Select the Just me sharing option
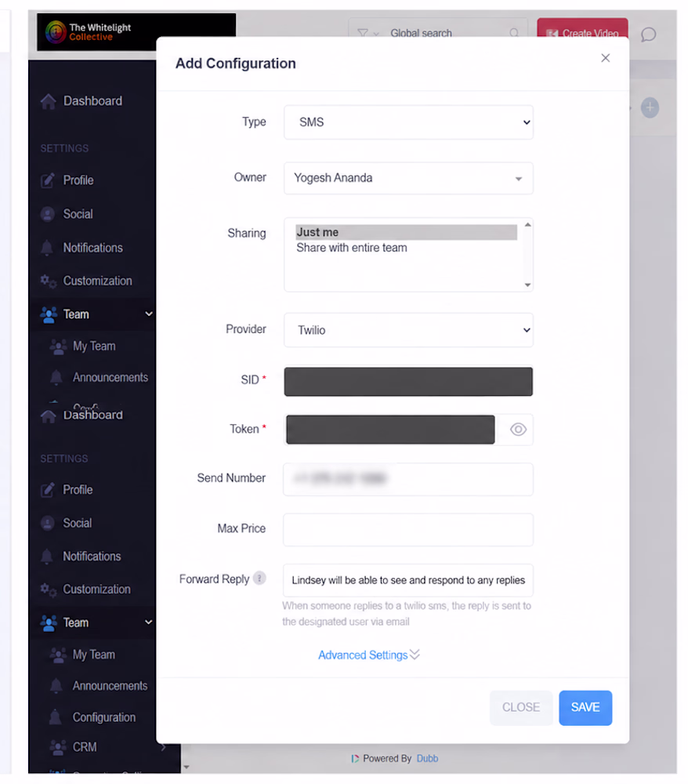 [x=406, y=232]
